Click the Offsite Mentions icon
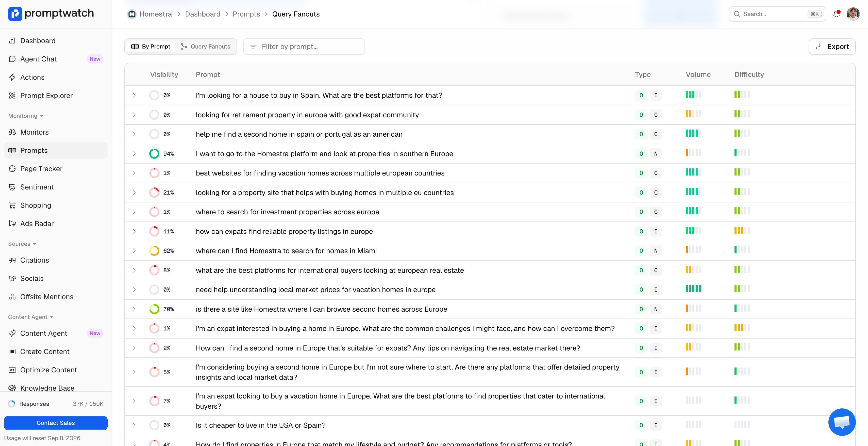The image size is (868, 446). [12, 297]
